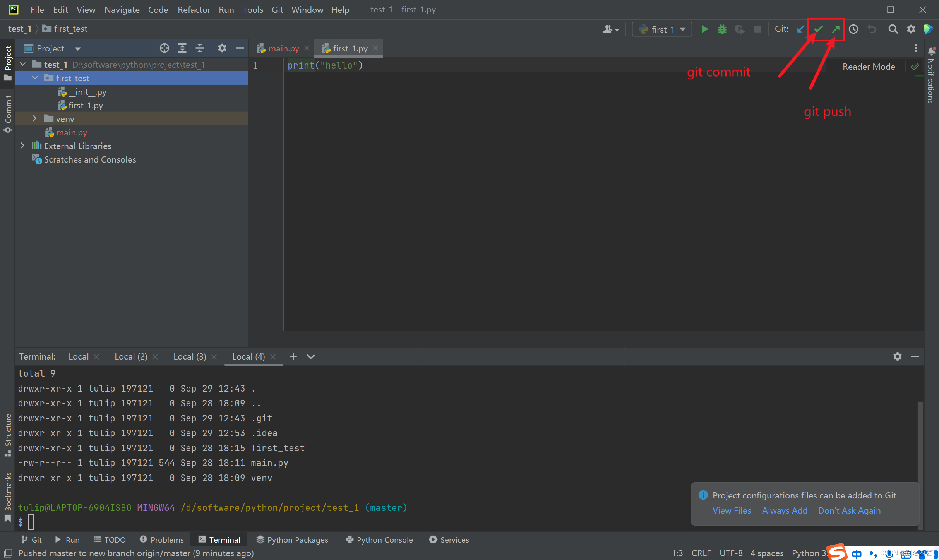Open the Refactor menu
The width and height of the screenshot is (939, 560).
tap(194, 10)
